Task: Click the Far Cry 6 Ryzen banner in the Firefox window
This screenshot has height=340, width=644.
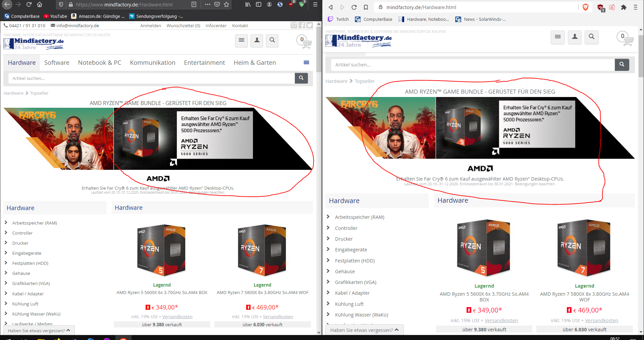Action: [x=158, y=139]
